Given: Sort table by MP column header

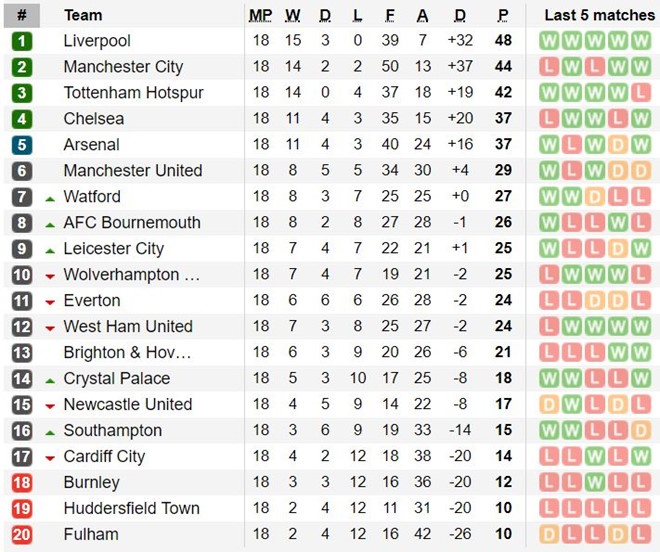Looking at the screenshot, I should click(260, 15).
